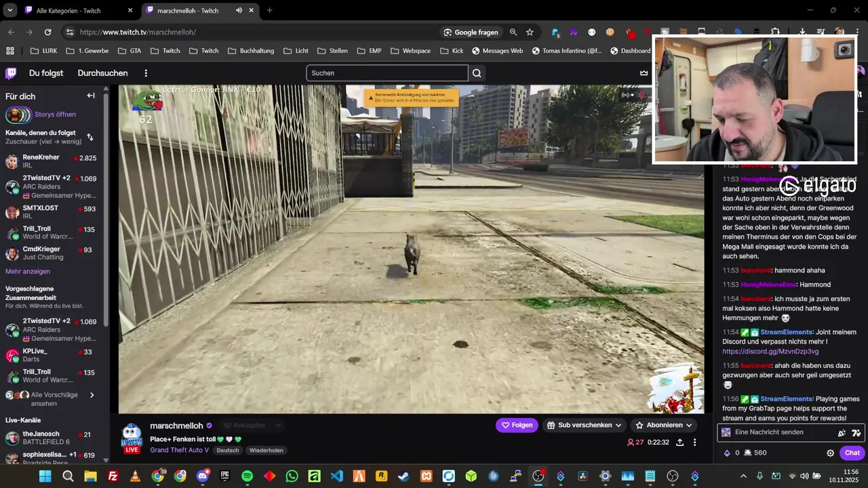Open the Grand Theft Auto V category link
The image size is (868, 488).
coord(179,450)
